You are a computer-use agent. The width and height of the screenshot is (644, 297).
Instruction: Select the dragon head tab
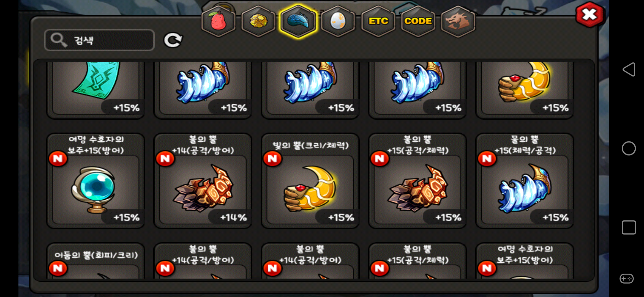pyautogui.click(x=458, y=21)
